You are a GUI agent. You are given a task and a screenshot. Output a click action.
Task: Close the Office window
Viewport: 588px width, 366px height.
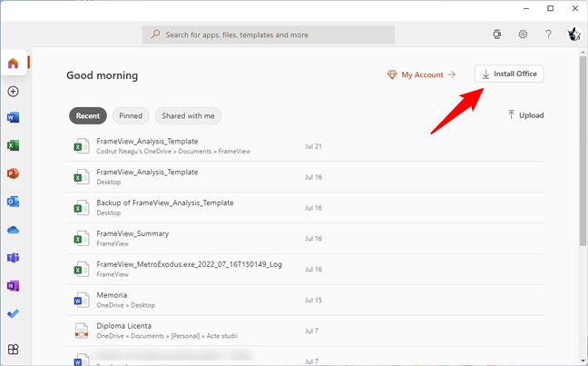pos(575,8)
